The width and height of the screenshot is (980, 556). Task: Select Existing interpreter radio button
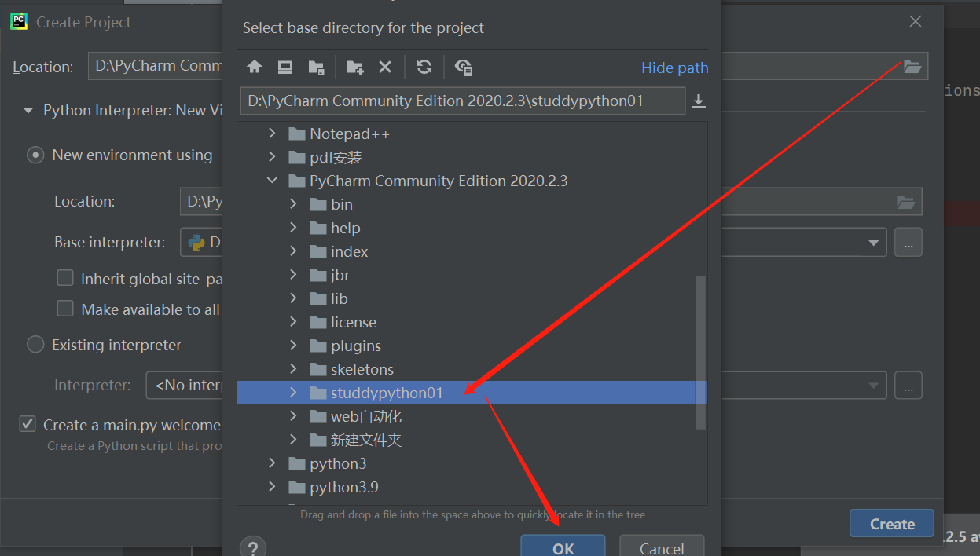pos(35,345)
